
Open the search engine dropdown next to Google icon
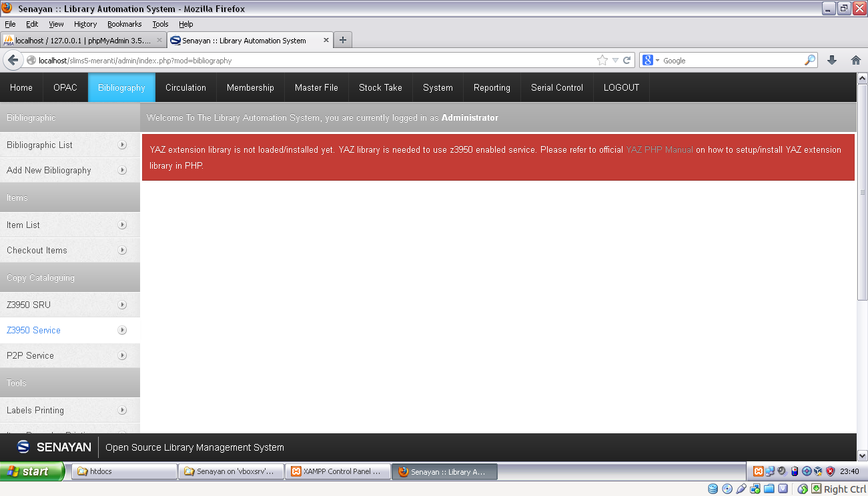657,60
